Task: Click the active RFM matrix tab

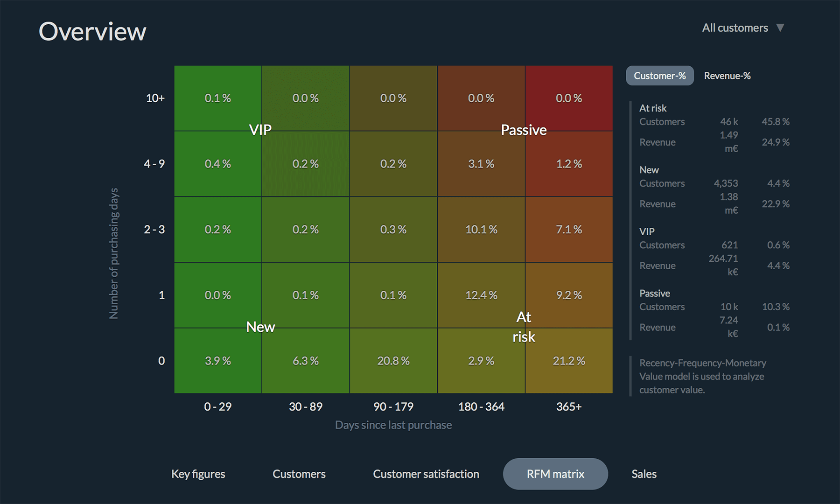Action: coord(555,474)
